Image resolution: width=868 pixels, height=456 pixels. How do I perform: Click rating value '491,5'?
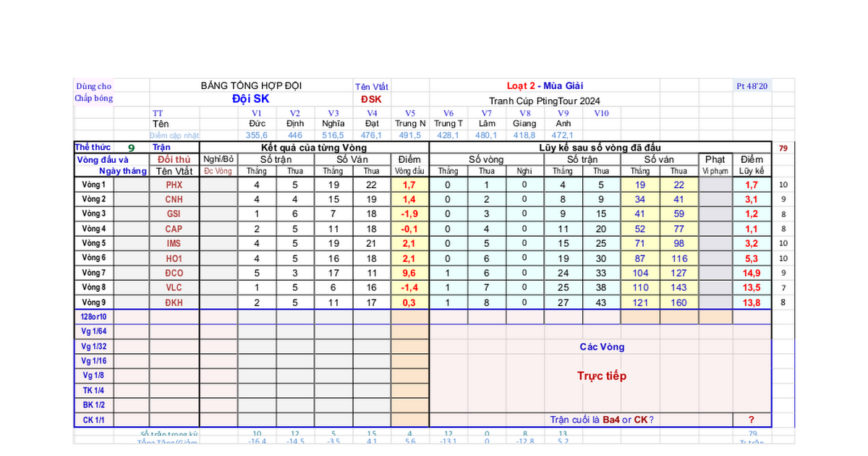[x=410, y=135]
